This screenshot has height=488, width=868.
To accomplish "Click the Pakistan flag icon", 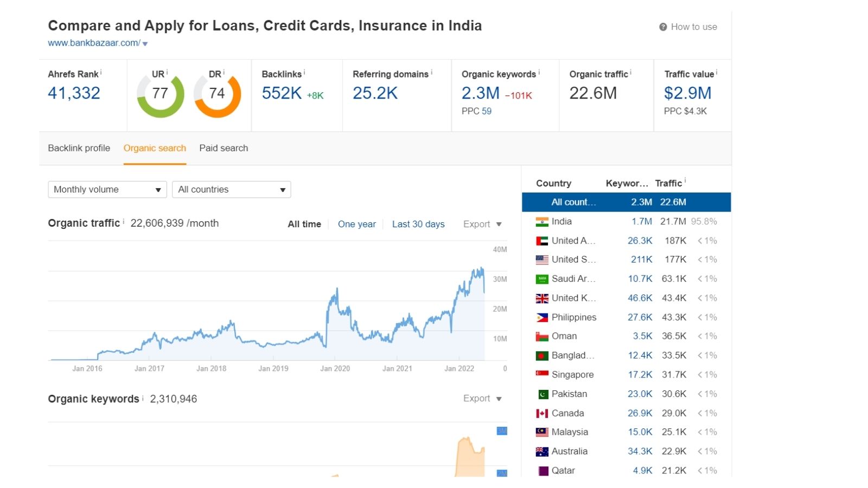I will point(542,394).
